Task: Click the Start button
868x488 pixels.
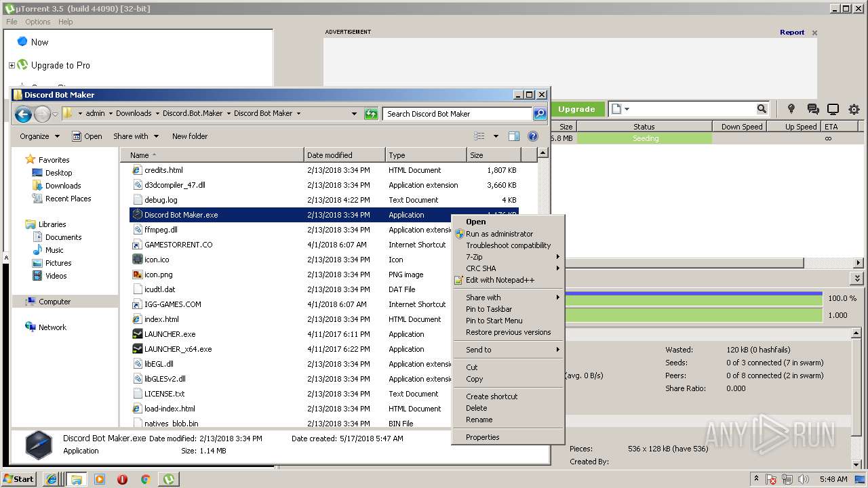Action: [18, 479]
